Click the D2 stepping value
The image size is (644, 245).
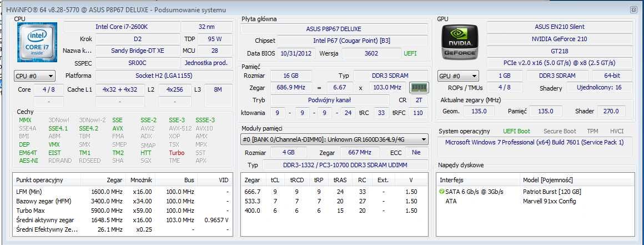[138, 39]
